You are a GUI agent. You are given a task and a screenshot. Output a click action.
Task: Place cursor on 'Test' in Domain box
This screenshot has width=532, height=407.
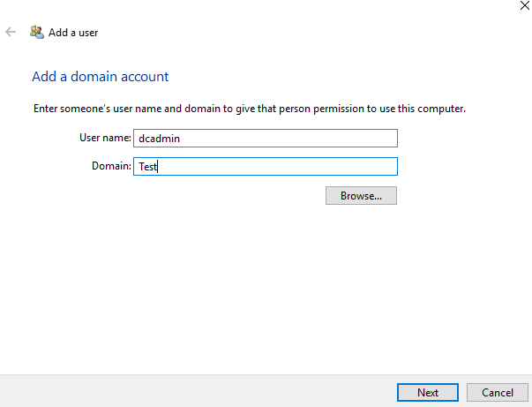click(146, 167)
